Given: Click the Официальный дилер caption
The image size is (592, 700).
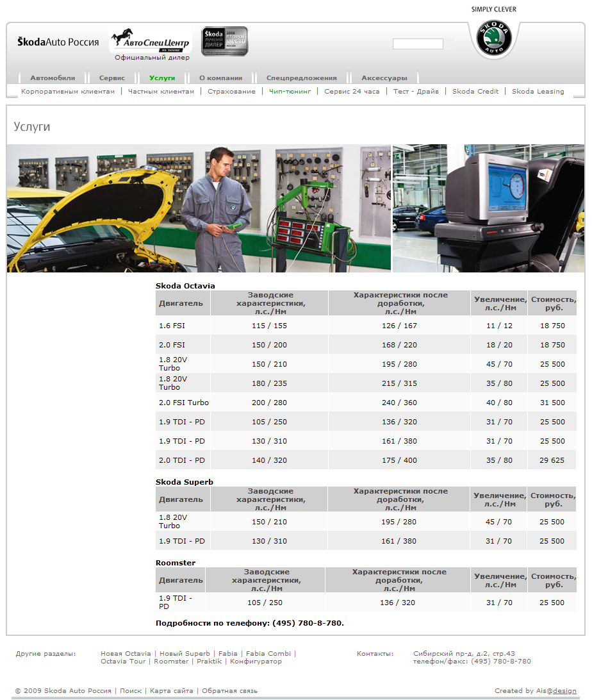Looking at the screenshot, I should [x=152, y=57].
